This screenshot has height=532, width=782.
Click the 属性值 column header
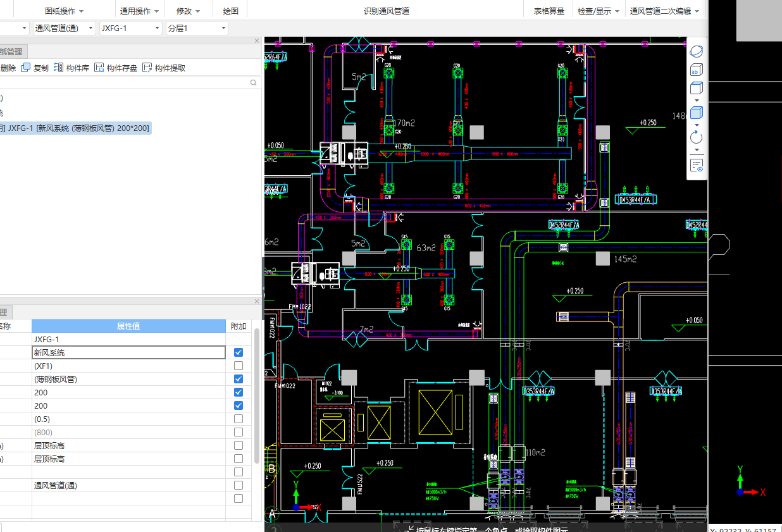point(128,326)
